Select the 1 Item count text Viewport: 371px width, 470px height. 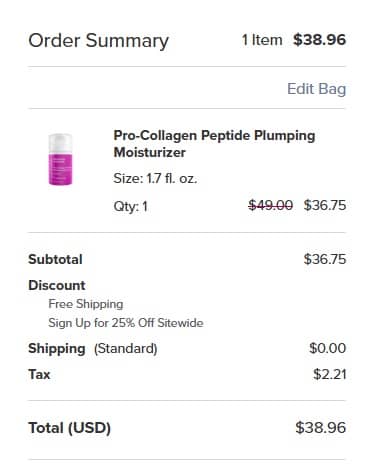(262, 40)
